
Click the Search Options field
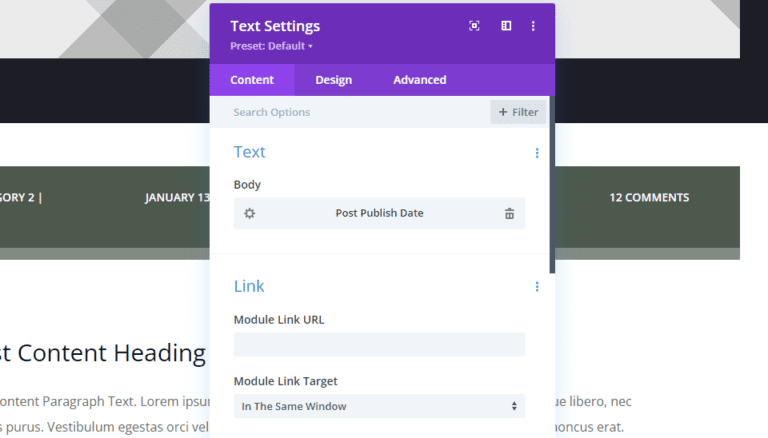(350, 112)
